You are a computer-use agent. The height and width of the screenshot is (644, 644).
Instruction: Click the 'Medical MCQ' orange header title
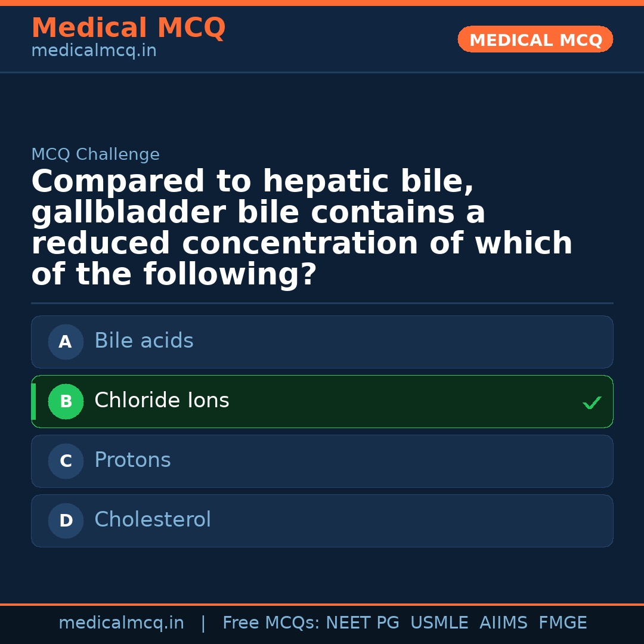click(x=128, y=28)
